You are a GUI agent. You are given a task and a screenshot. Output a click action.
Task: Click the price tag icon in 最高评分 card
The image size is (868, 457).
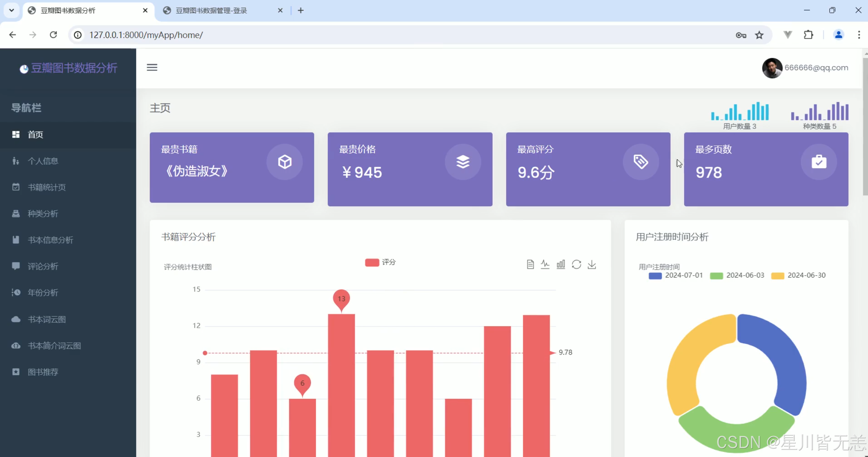point(641,162)
